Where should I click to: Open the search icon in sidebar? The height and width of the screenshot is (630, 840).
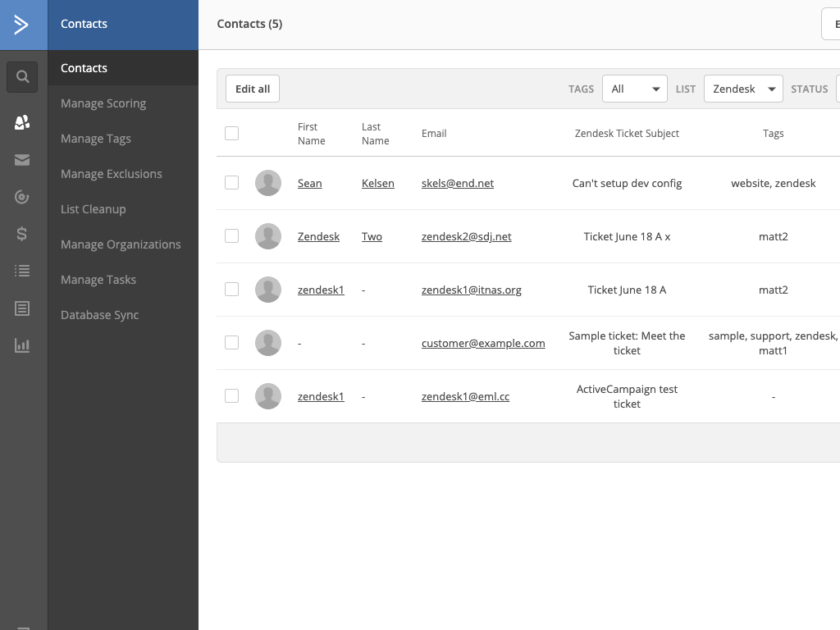(x=23, y=77)
